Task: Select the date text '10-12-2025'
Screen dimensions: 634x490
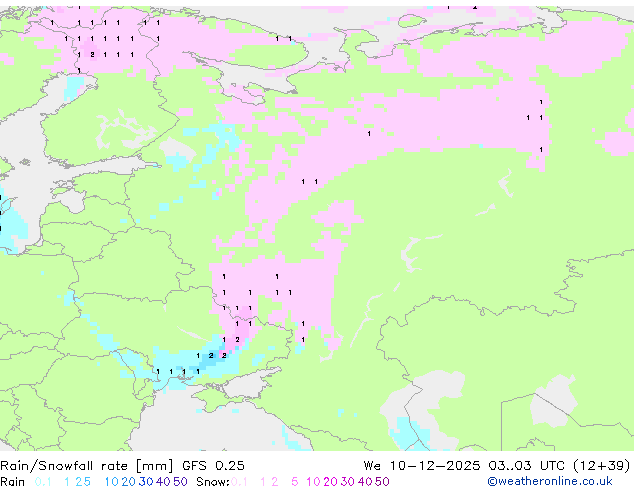Action: 435,465
